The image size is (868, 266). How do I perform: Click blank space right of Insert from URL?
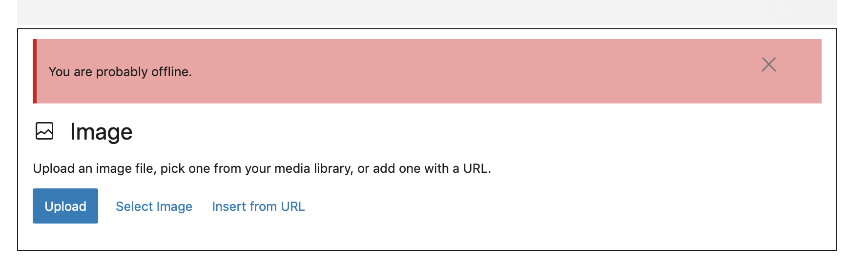537,206
